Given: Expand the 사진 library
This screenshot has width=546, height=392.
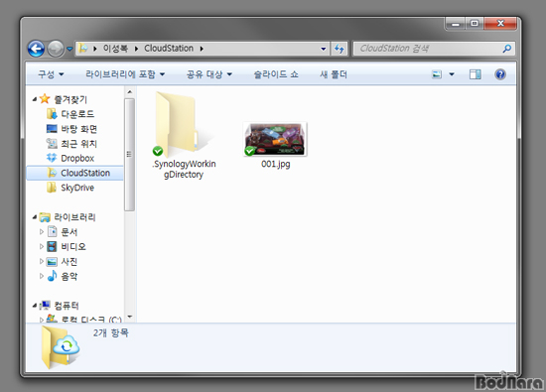Looking at the screenshot, I should (x=42, y=261).
